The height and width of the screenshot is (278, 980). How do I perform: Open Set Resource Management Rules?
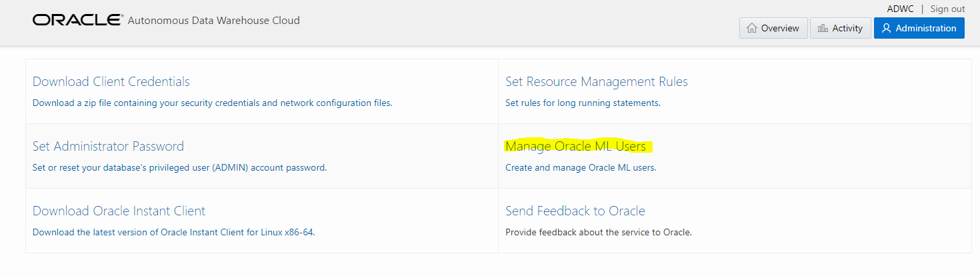(597, 81)
